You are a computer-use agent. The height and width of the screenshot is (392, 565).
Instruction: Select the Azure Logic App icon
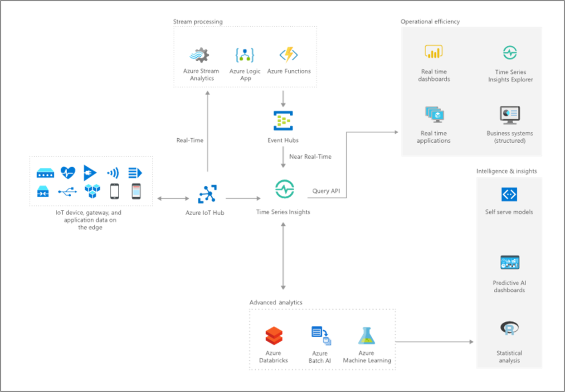245,55
